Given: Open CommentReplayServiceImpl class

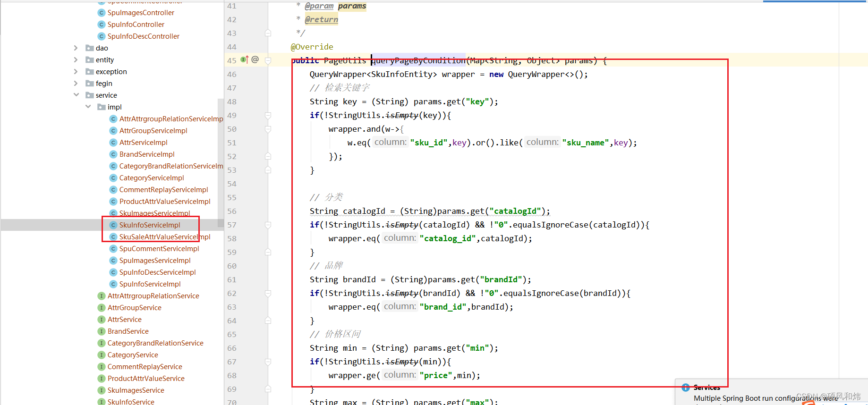Looking at the screenshot, I should tap(163, 190).
